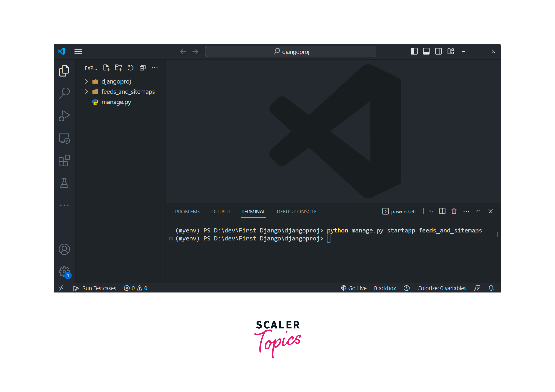The image size is (555, 392).
Task: Open Run and Debug view
Action: tap(64, 116)
